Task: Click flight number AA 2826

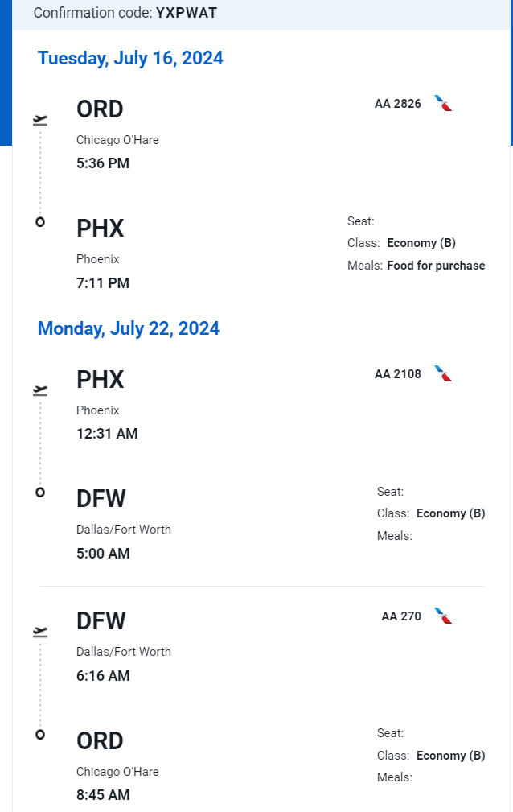Action: coord(397,104)
